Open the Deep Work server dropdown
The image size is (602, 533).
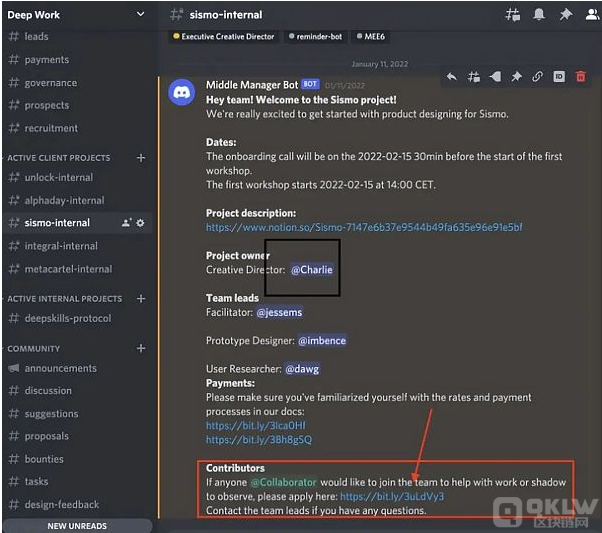click(141, 14)
